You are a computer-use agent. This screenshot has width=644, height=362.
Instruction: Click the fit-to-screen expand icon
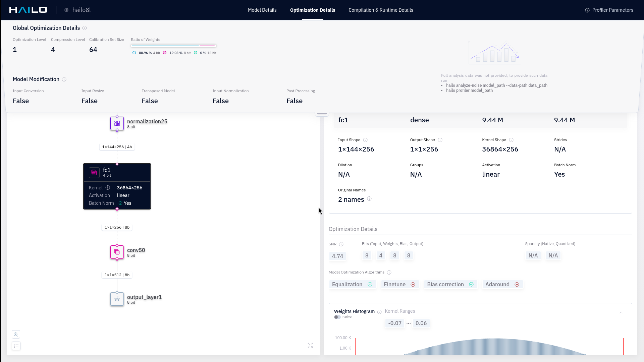[310, 345]
